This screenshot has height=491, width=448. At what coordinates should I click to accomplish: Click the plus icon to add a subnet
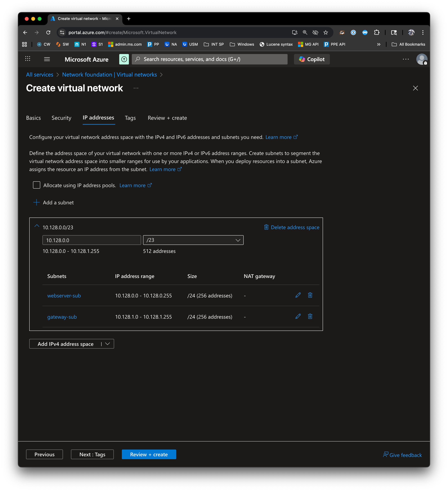pyautogui.click(x=36, y=202)
